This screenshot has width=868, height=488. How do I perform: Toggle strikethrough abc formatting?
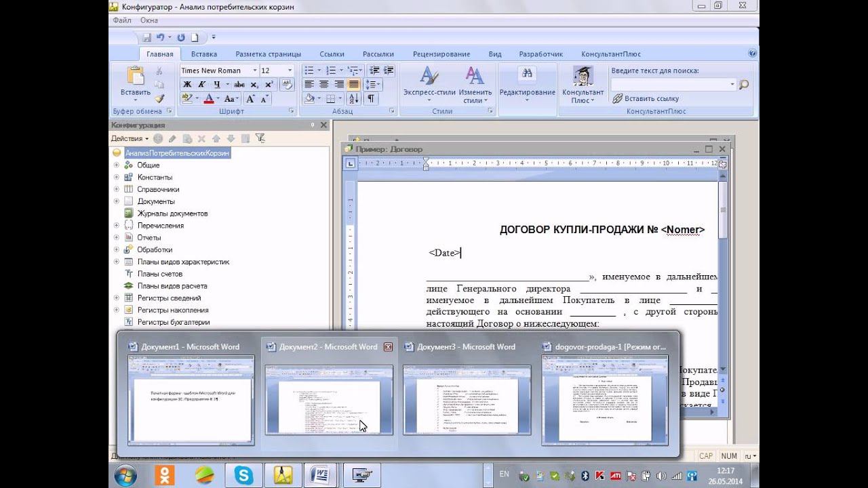(x=239, y=85)
